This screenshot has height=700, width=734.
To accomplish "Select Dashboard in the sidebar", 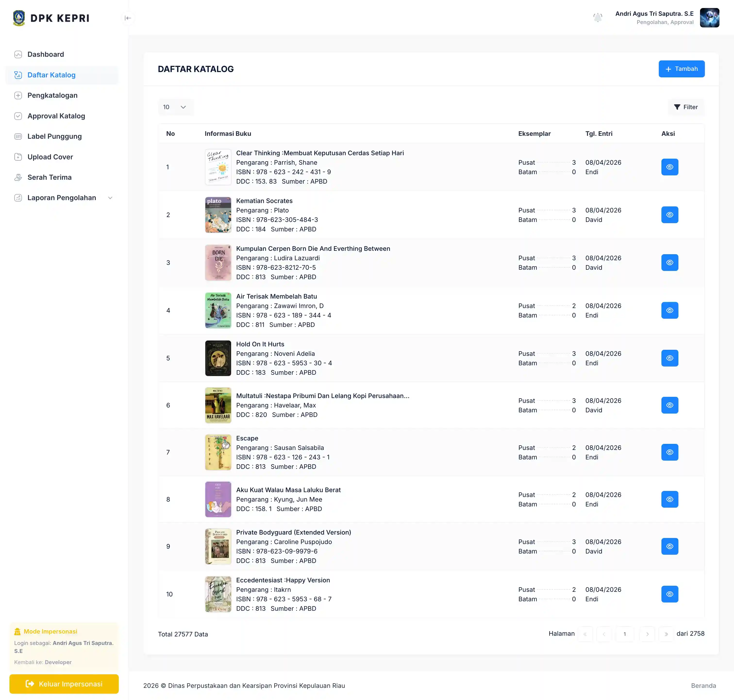I will click(x=45, y=54).
